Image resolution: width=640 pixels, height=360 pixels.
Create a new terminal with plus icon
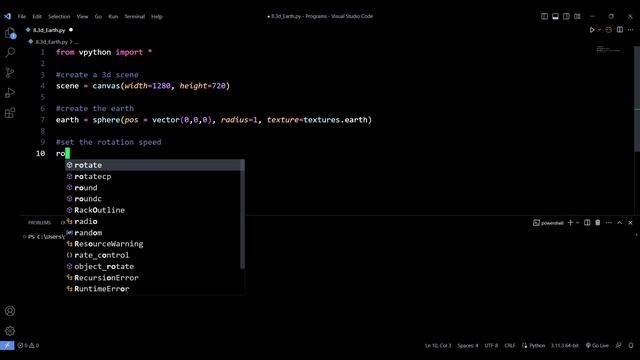571,222
